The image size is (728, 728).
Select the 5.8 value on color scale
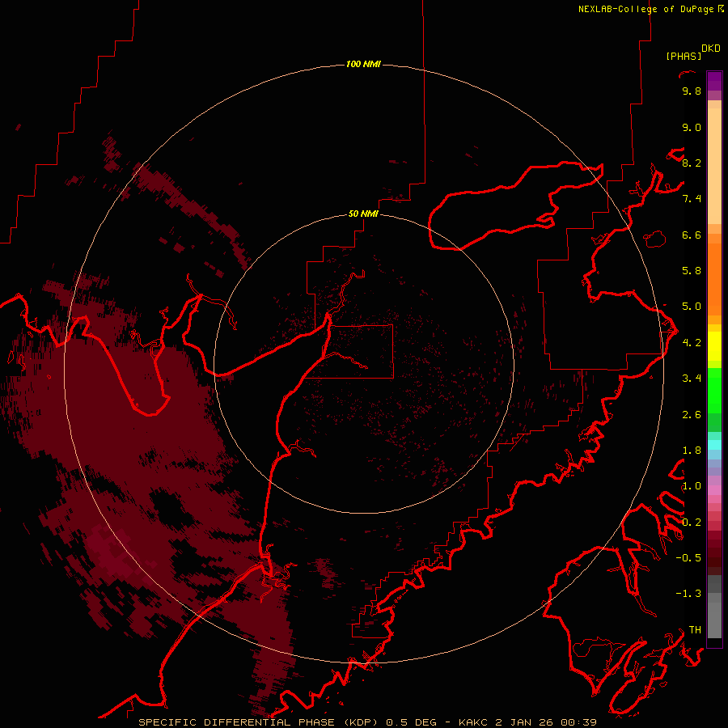(692, 271)
